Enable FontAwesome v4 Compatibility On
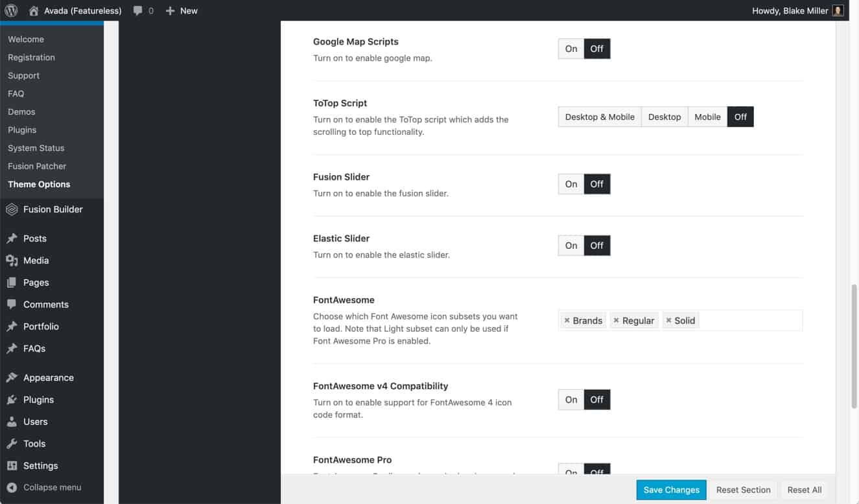859x504 pixels. tap(571, 400)
